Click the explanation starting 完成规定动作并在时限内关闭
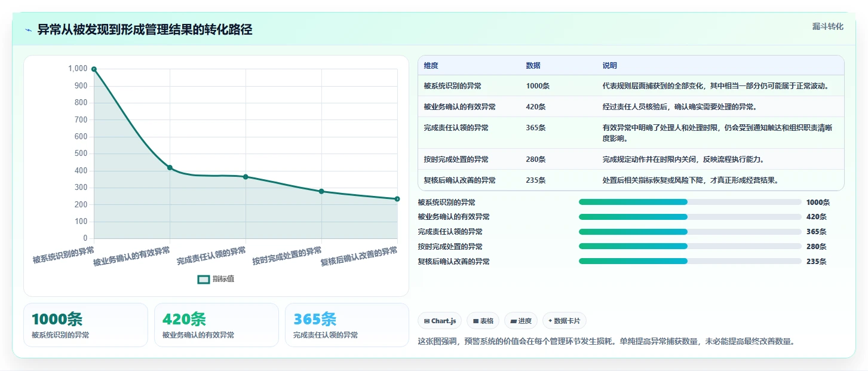868x371 pixels. (683, 160)
